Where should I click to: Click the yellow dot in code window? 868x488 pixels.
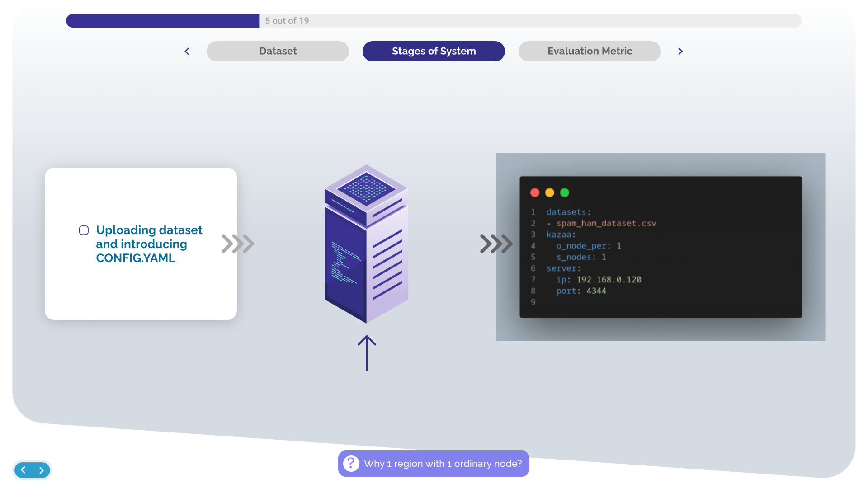(x=550, y=193)
